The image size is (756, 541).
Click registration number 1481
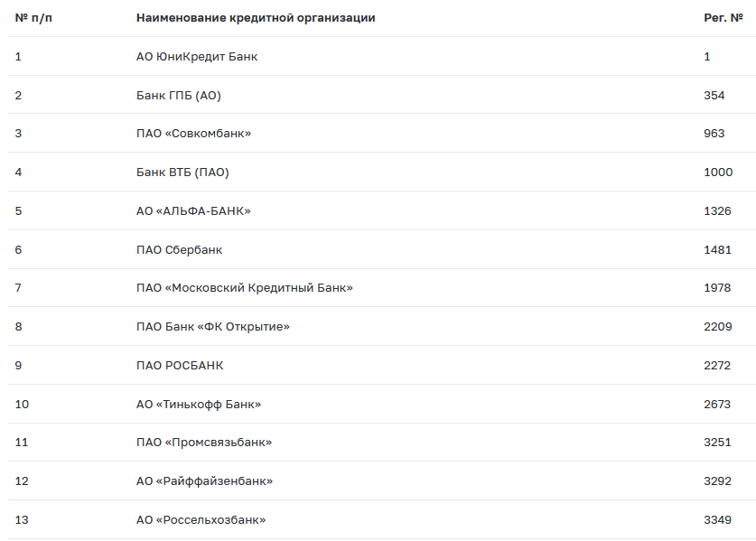tap(717, 250)
